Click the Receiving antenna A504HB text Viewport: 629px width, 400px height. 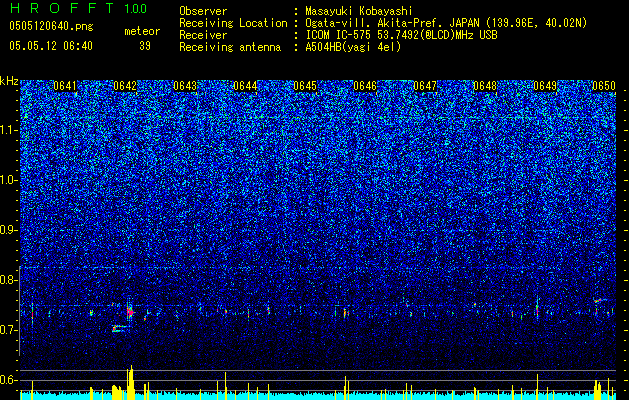click(x=353, y=47)
